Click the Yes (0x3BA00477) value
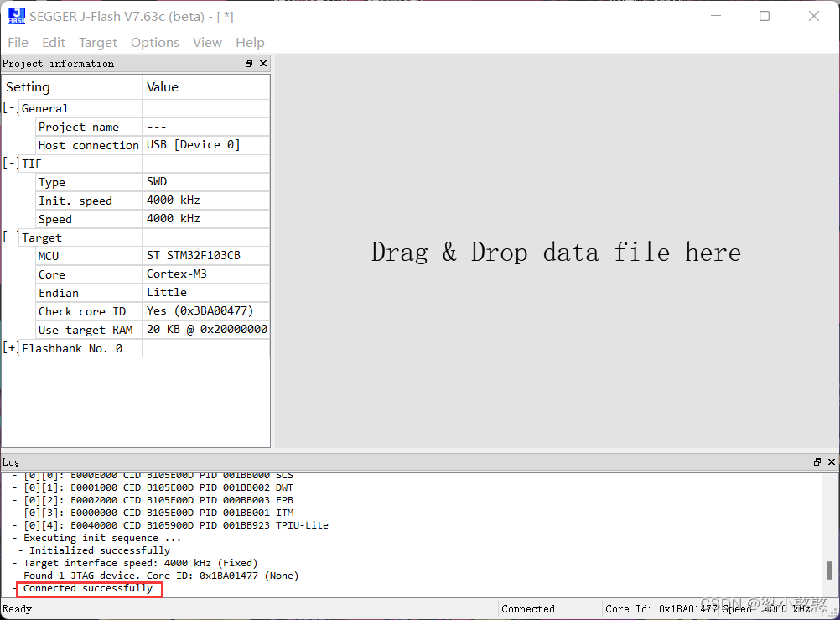The width and height of the screenshot is (840, 620). (200, 310)
